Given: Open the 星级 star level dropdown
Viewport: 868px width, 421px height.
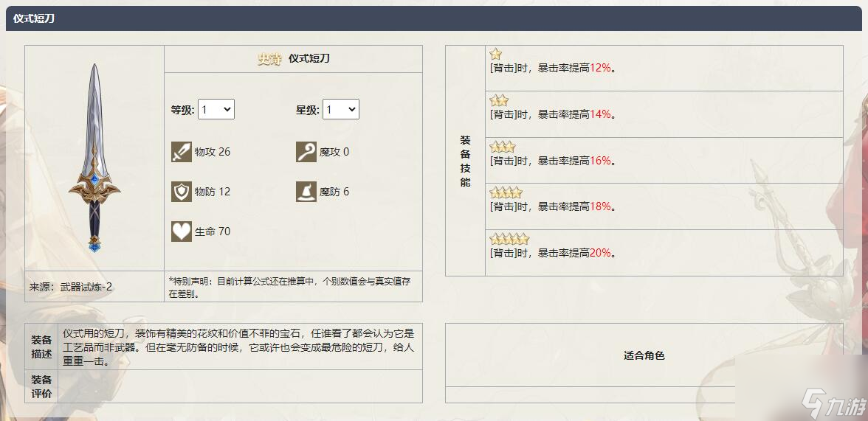Looking at the screenshot, I should coord(341,110).
